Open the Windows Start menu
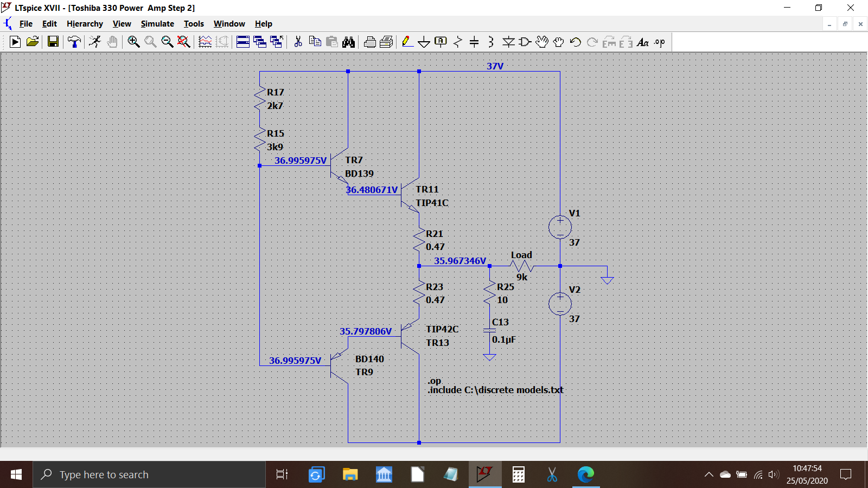The height and width of the screenshot is (488, 868). coord(16,474)
